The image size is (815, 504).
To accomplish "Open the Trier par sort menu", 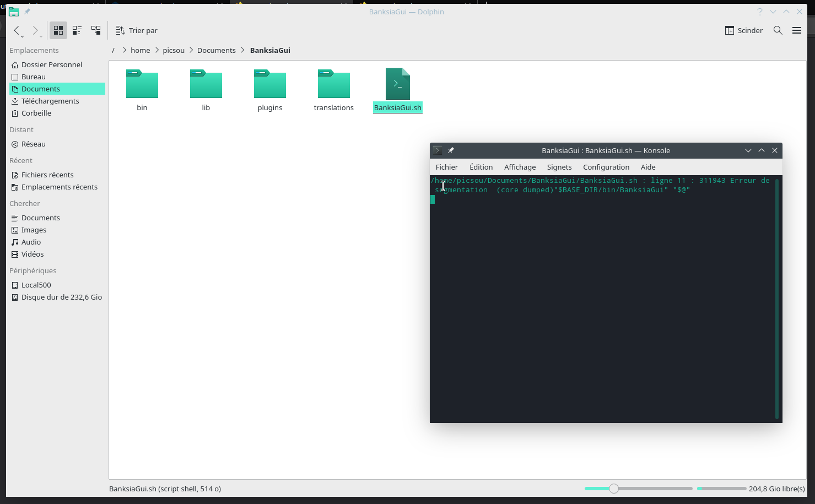I will coord(137,30).
